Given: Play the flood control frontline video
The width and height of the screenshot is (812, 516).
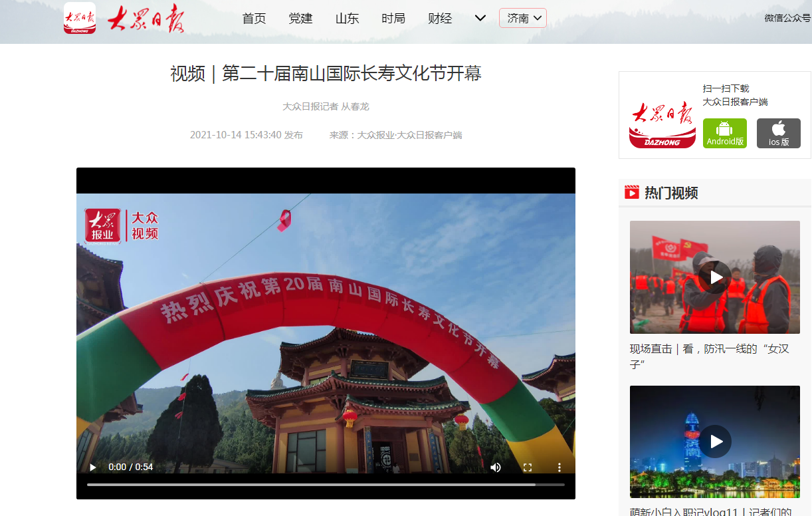Looking at the screenshot, I should coord(715,277).
